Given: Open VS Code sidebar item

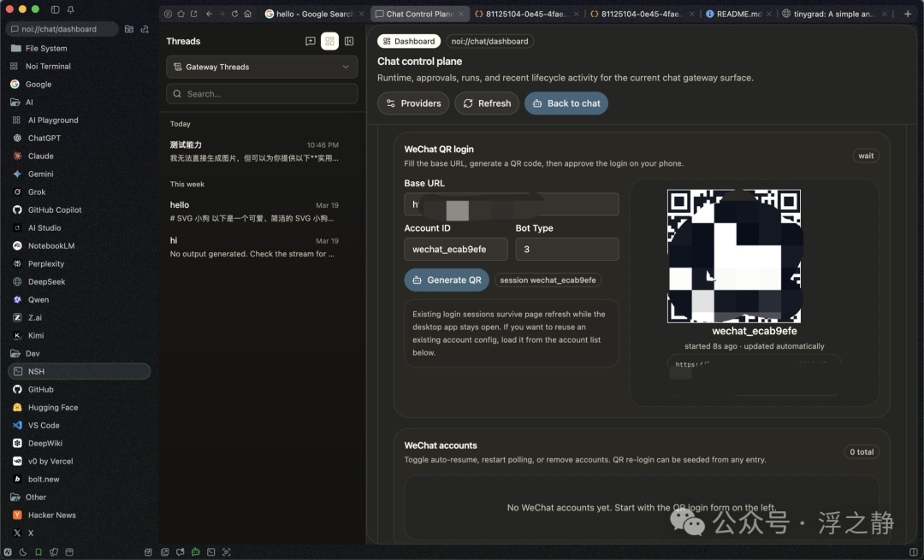Looking at the screenshot, I should coord(44,425).
